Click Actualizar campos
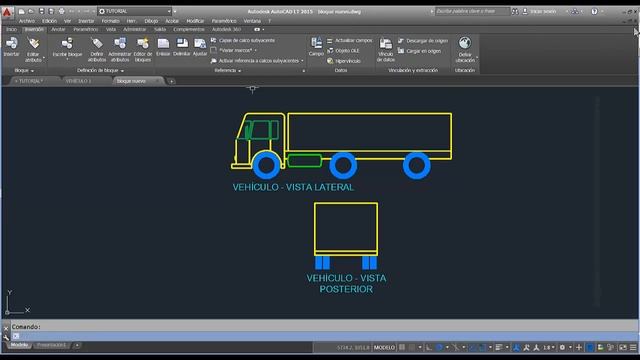This screenshot has height=360, width=640. (350, 40)
